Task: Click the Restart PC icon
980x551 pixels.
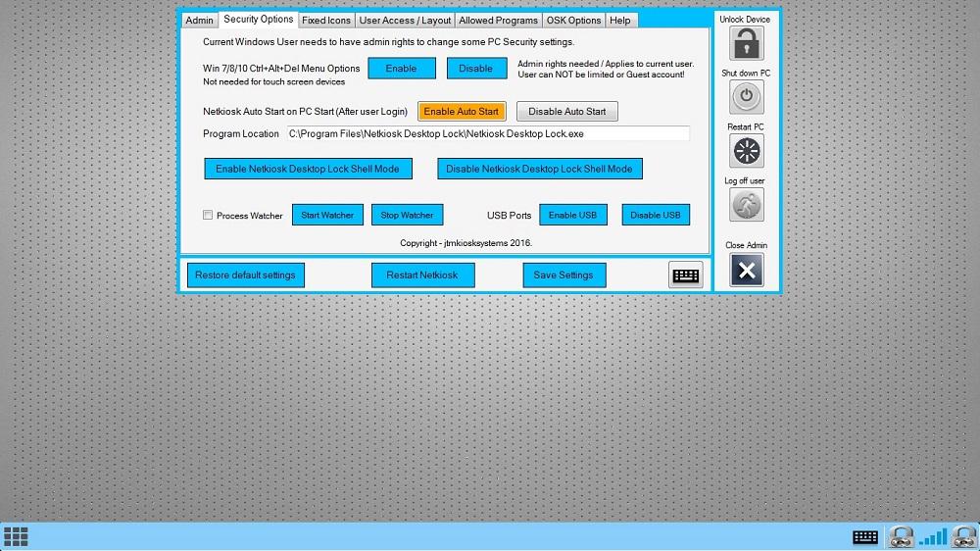Action: click(x=746, y=151)
